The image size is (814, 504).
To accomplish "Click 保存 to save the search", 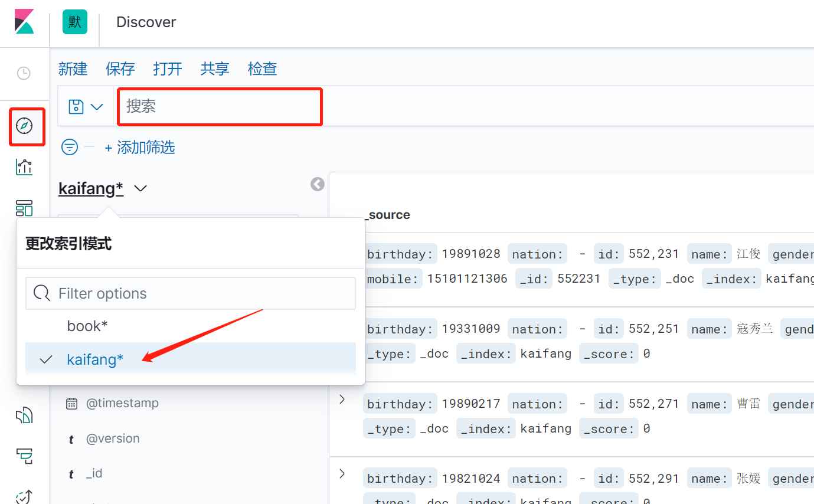I will tap(120, 69).
